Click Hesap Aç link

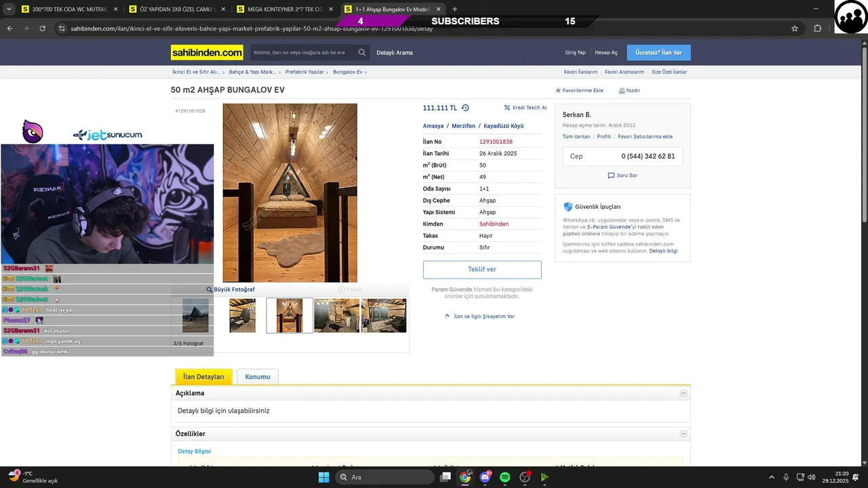(x=606, y=53)
